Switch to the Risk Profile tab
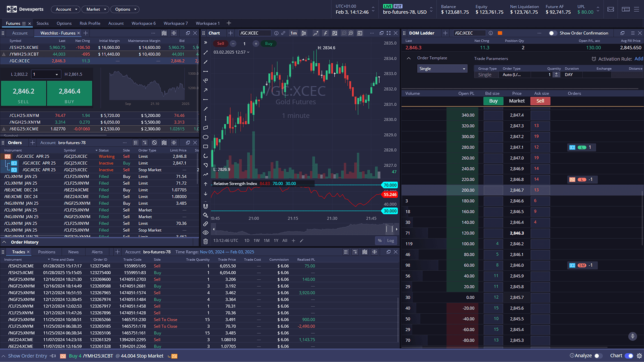This screenshot has width=644, height=362. click(90, 23)
